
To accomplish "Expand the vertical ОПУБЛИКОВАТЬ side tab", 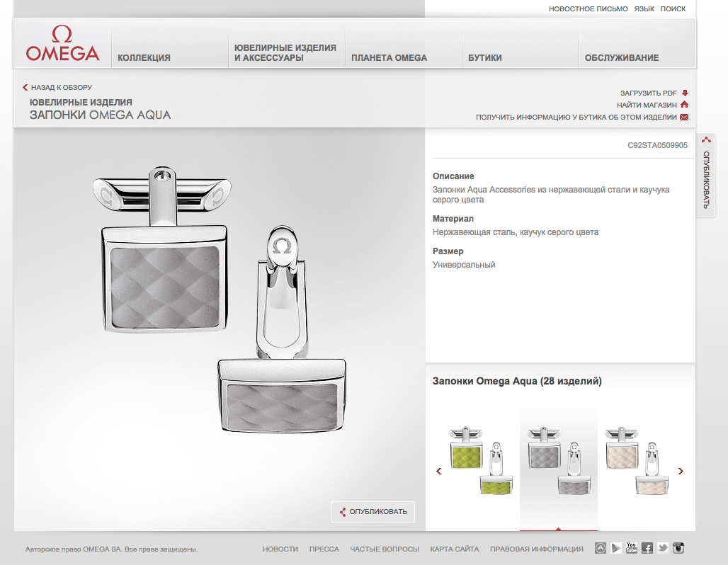I will 706,175.
